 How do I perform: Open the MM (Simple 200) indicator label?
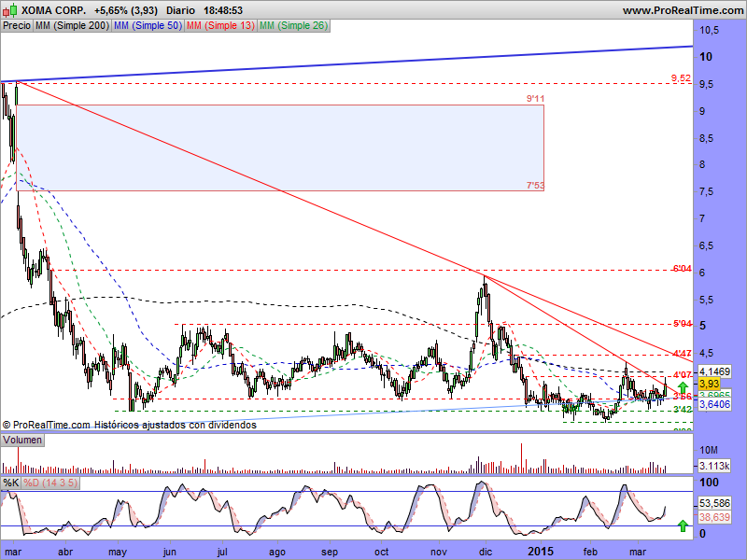[72, 26]
